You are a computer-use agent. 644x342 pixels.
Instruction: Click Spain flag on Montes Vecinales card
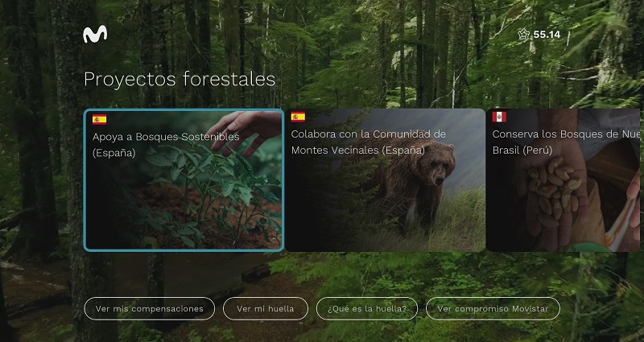pos(298,117)
